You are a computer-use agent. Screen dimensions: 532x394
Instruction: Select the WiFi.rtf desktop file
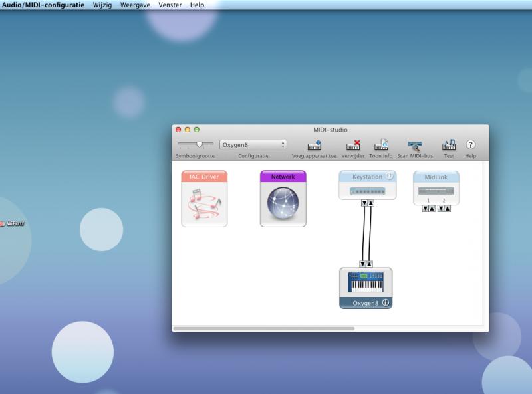12,223
